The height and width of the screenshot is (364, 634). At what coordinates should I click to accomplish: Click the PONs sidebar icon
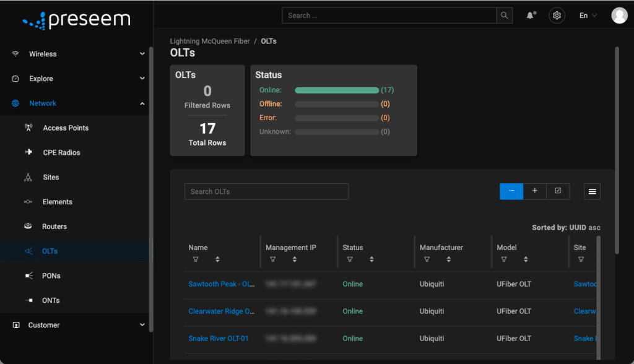coord(28,276)
